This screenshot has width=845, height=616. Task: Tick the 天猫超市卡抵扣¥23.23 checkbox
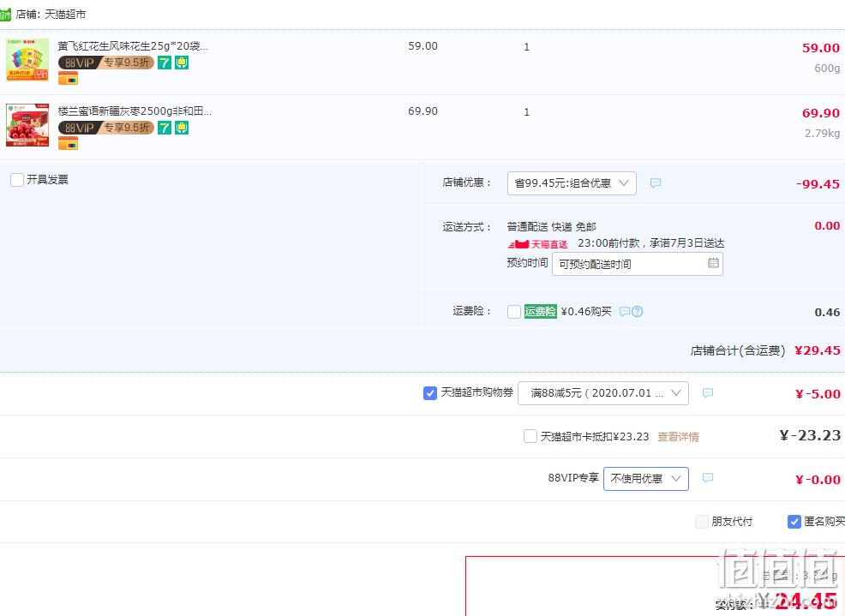tap(530, 436)
